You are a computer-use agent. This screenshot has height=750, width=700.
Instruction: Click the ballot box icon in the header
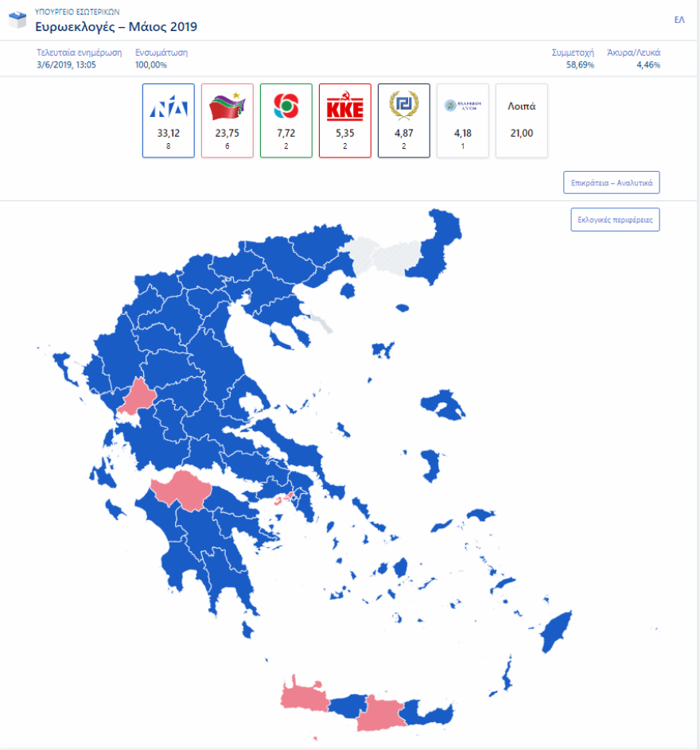16,18
